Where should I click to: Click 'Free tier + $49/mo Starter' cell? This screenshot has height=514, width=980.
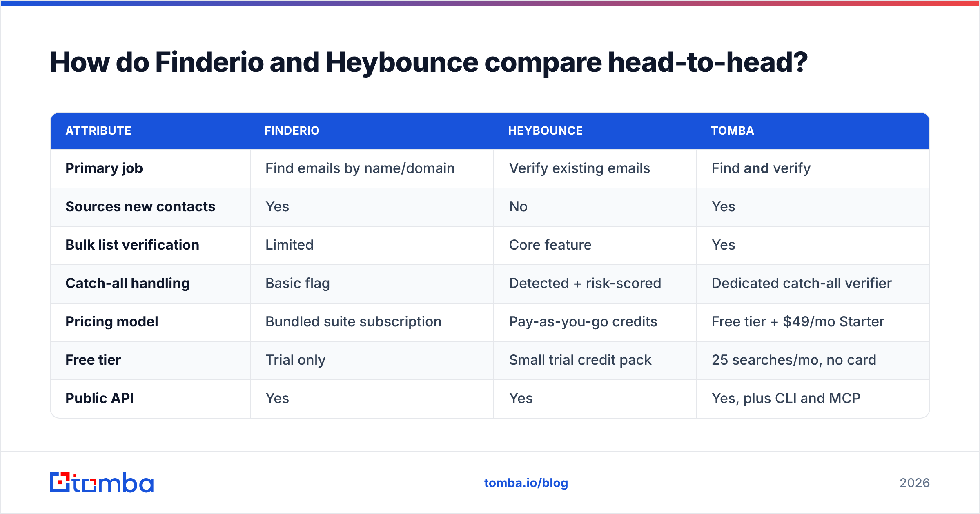click(798, 321)
